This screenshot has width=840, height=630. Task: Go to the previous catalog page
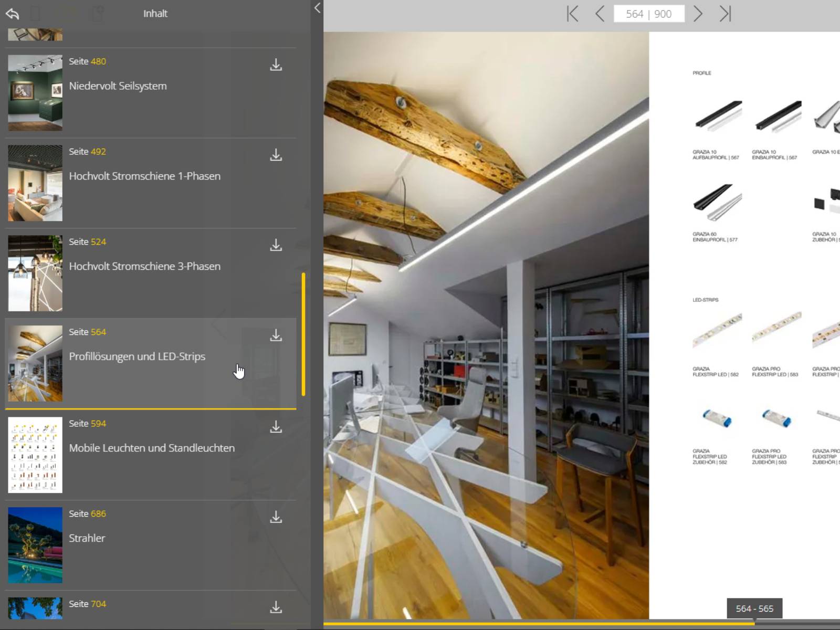click(600, 14)
